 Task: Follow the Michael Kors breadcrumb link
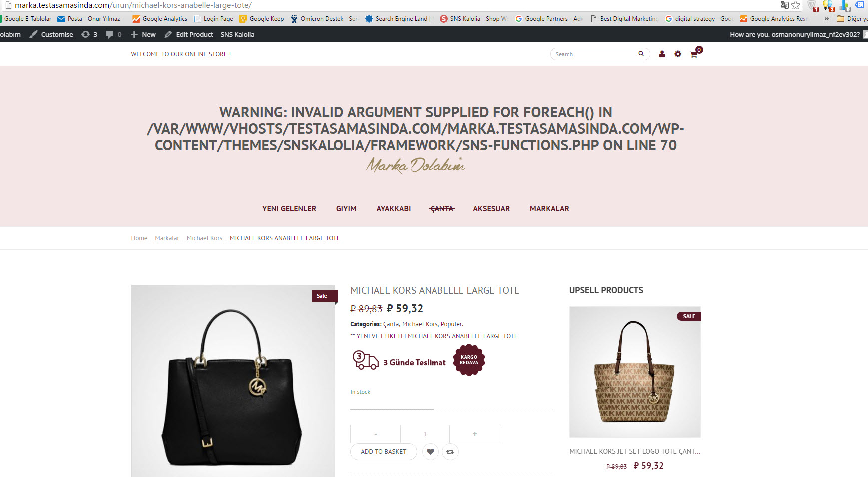[204, 238]
